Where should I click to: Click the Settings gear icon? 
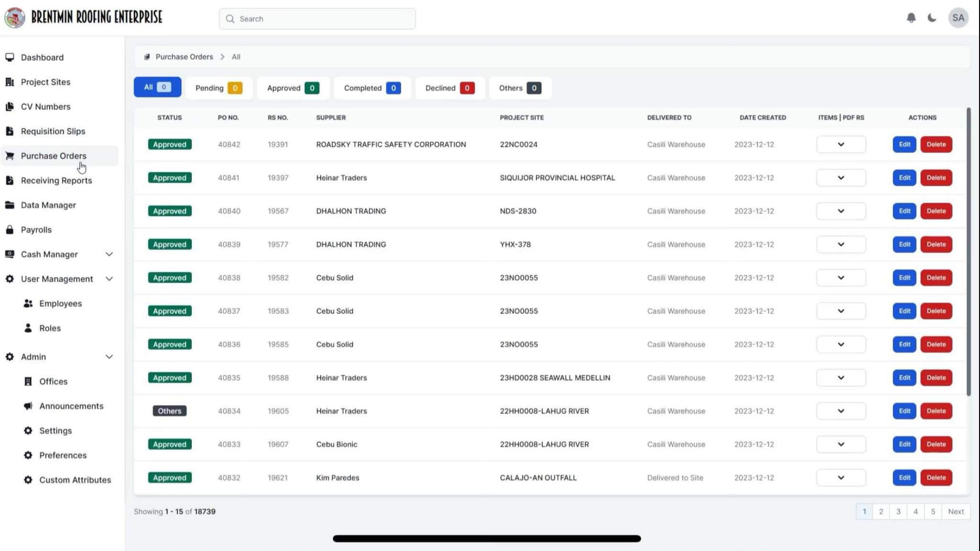[28, 431]
